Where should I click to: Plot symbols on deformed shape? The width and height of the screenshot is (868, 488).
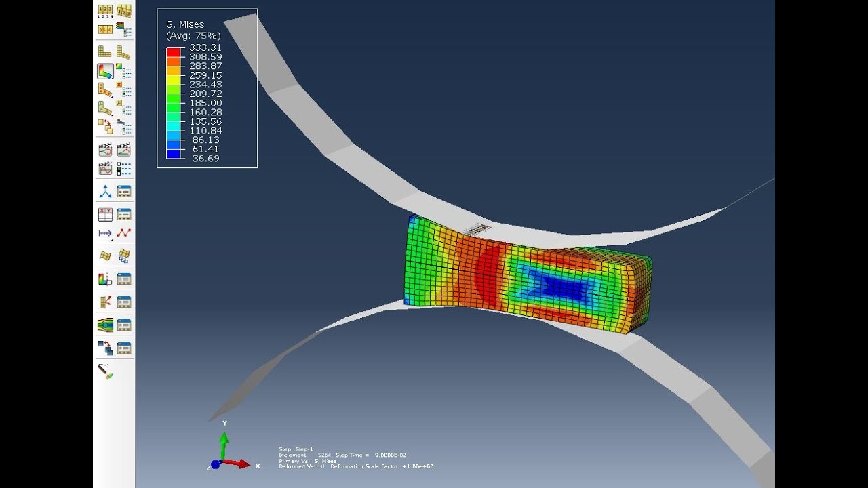point(105,89)
